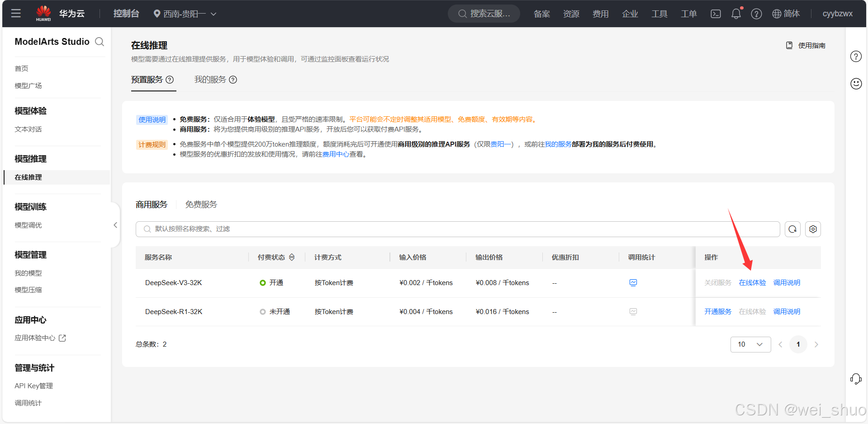The width and height of the screenshot is (868, 424).
Task: Open 调用统计 in sidebar
Action: [28, 403]
